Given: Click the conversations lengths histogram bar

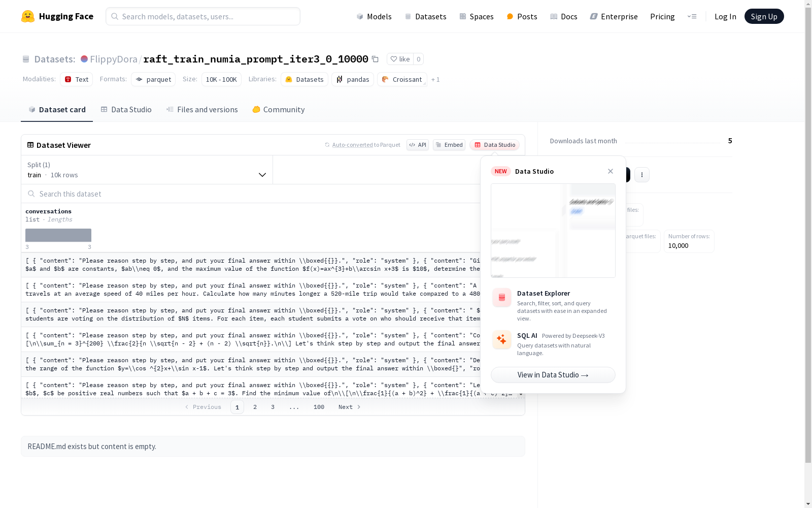Looking at the screenshot, I should pyautogui.click(x=58, y=235).
